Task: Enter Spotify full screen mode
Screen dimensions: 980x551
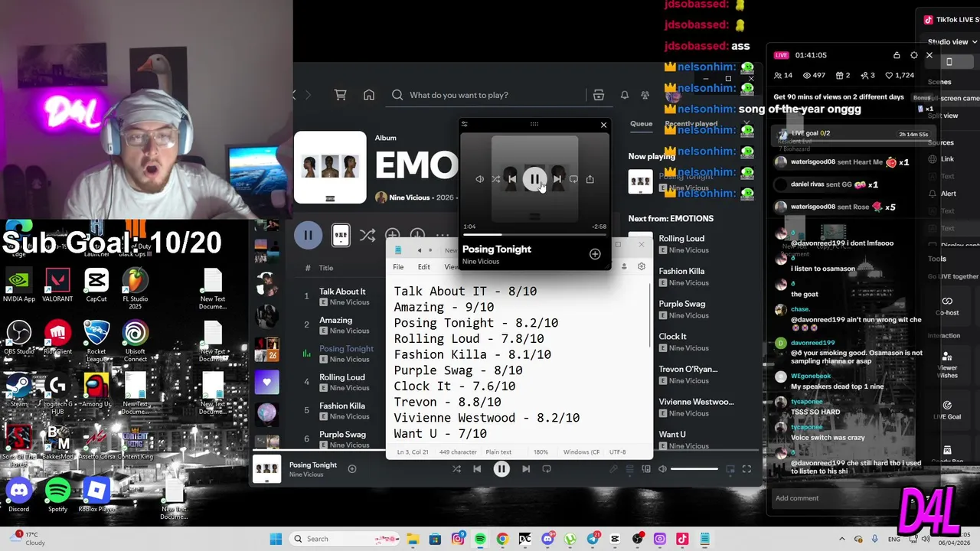Action: click(x=747, y=469)
